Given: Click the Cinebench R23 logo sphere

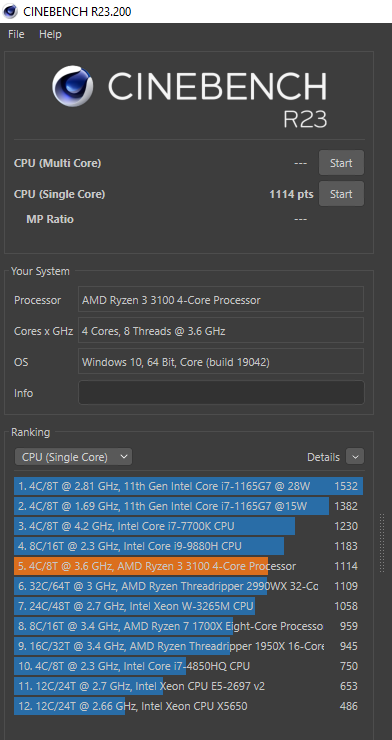Looking at the screenshot, I should 72,86.
